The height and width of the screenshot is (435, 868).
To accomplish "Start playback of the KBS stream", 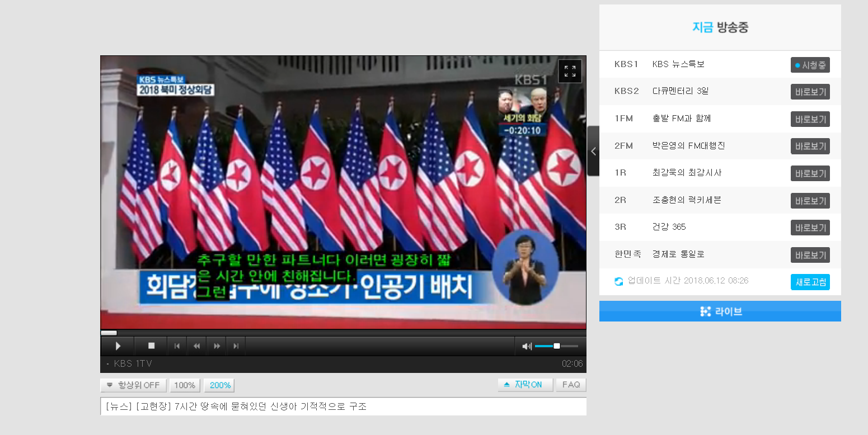I will click(117, 346).
